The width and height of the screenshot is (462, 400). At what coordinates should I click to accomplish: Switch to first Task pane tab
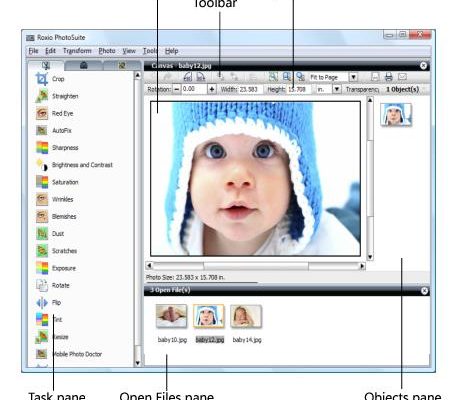(x=46, y=65)
